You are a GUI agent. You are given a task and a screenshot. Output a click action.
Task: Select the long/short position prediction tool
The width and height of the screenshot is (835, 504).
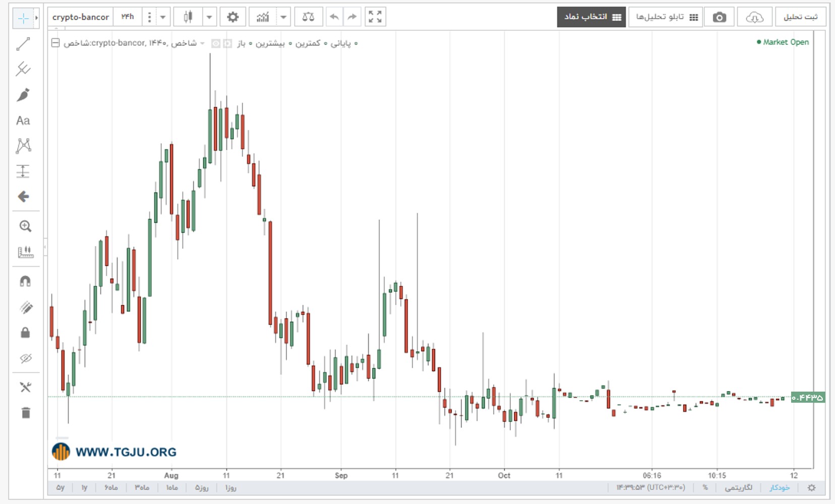[23, 171]
